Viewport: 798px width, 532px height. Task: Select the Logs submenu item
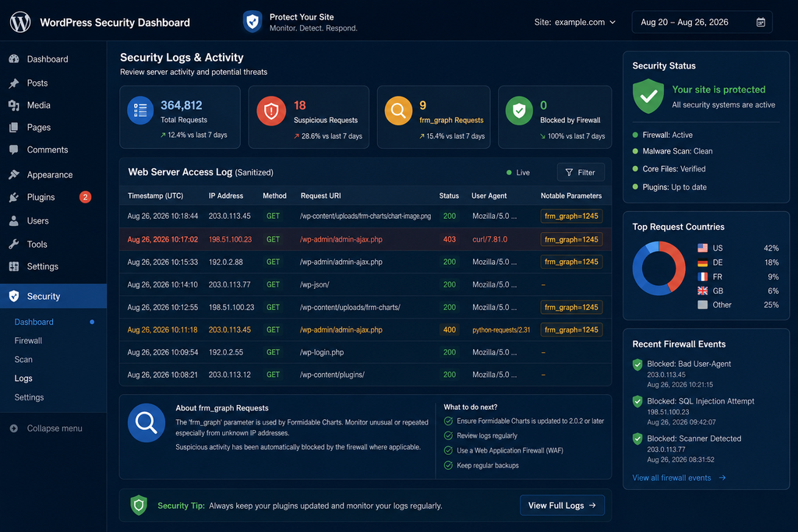pyautogui.click(x=23, y=379)
